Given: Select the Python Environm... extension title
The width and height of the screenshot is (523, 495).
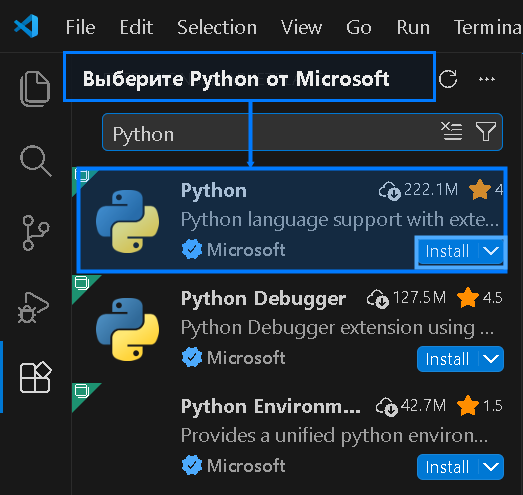Looking at the screenshot, I should 271,406.
